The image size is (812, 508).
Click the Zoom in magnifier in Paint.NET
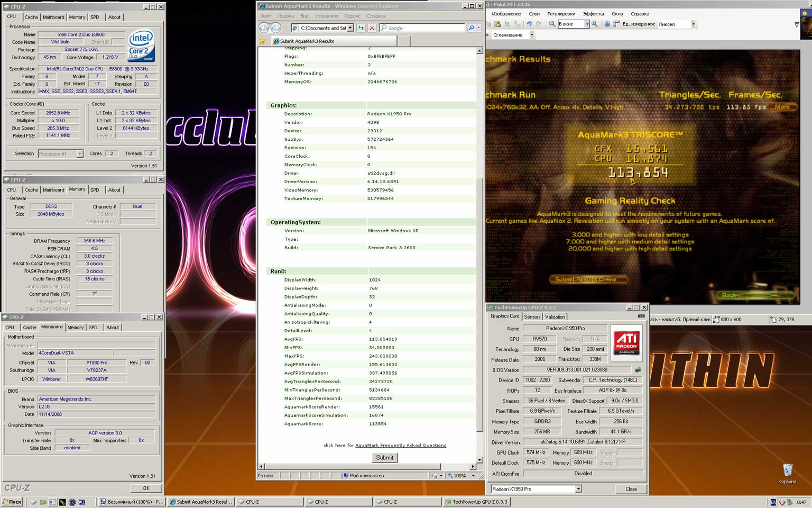[595, 24]
